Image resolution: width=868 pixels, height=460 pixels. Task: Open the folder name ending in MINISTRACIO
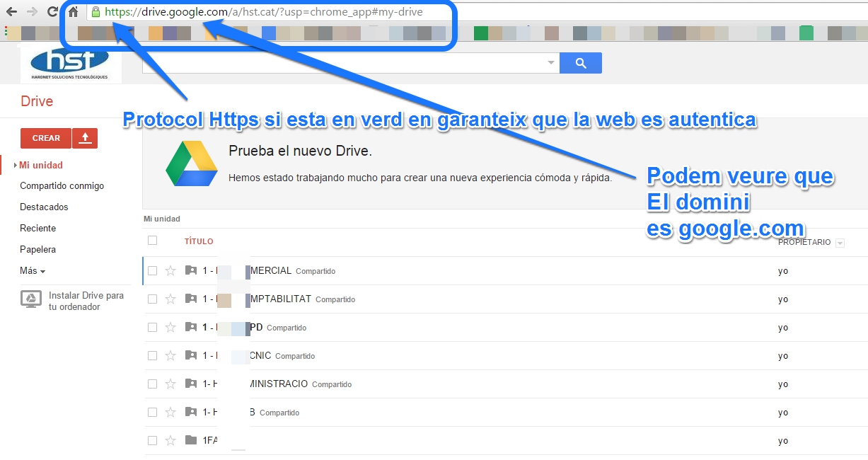point(255,384)
